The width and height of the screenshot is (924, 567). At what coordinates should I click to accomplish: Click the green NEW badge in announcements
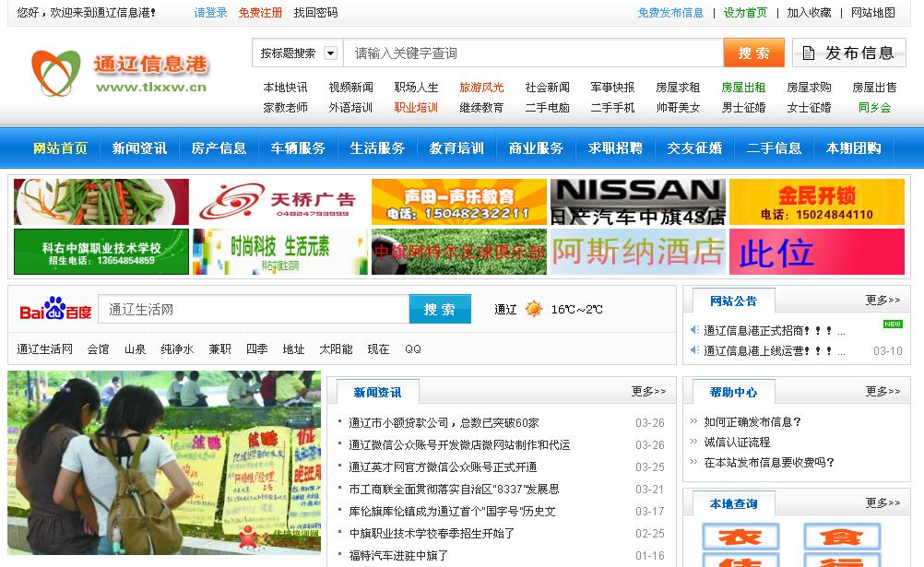tap(892, 324)
